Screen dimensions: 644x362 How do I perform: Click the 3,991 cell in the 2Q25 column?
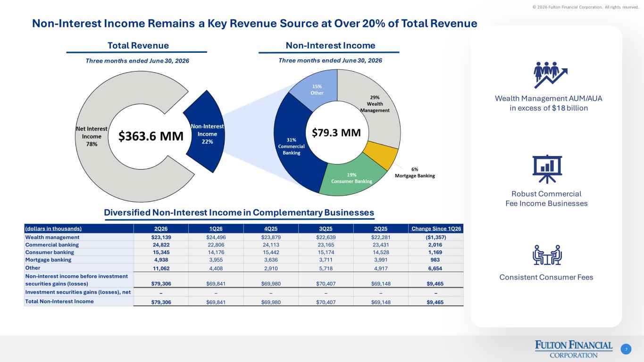pyautogui.click(x=380, y=260)
